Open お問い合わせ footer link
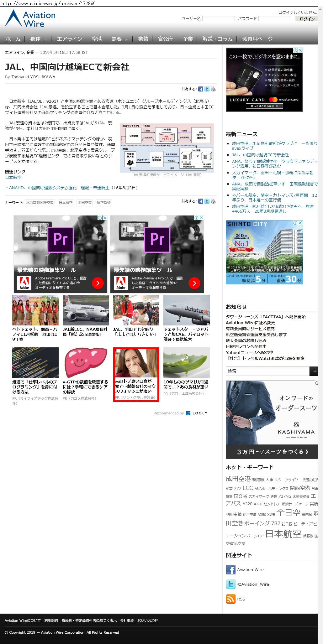This screenshot has width=323, height=644. (148, 621)
